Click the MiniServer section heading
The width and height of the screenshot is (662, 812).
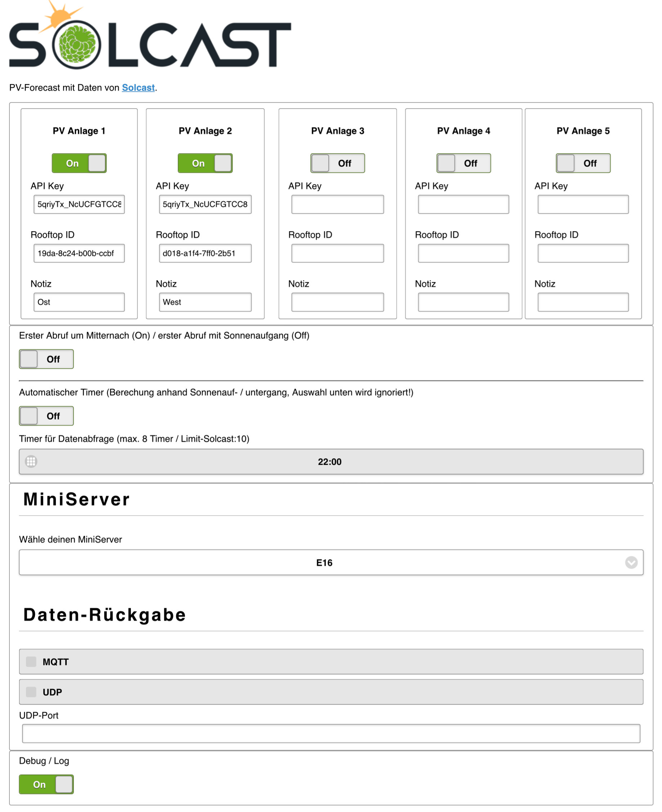77,499
